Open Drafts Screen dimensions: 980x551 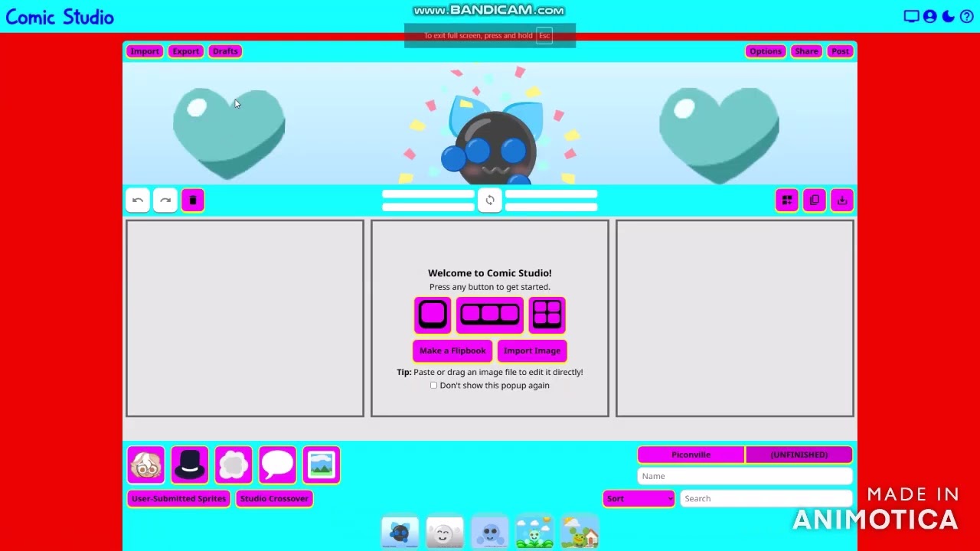225,51
